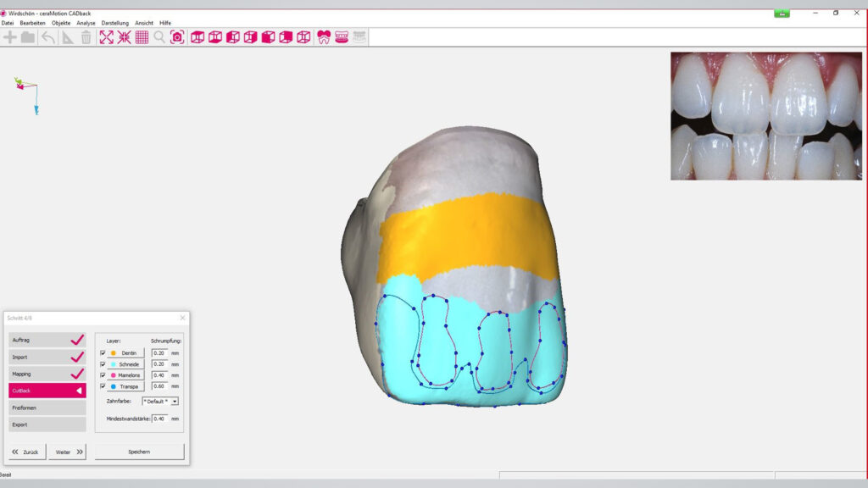Click the grid display icon in toolbar

coord(142,37)
